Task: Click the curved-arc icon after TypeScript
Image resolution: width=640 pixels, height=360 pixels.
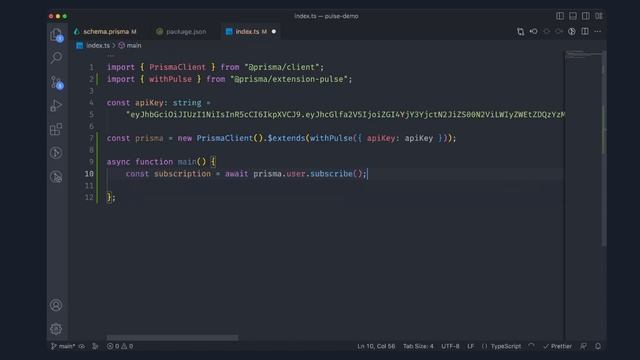Action: pos(531,346)
